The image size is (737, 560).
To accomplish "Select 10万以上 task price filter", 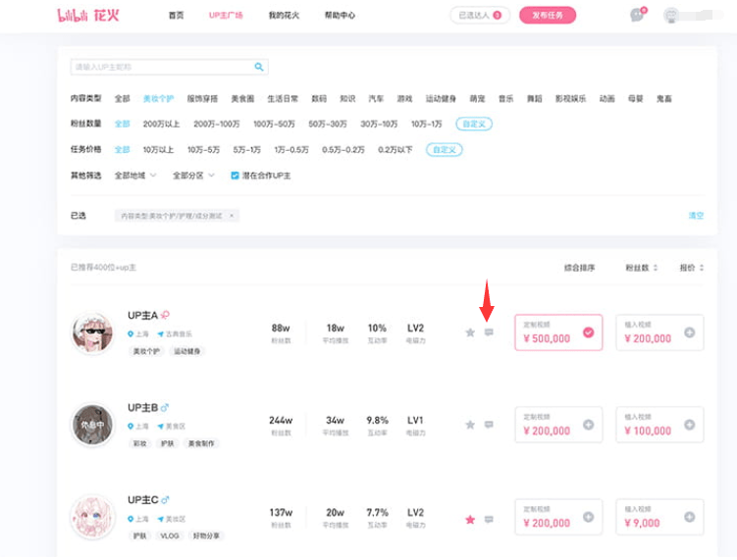I will click(x=158, y=150).
